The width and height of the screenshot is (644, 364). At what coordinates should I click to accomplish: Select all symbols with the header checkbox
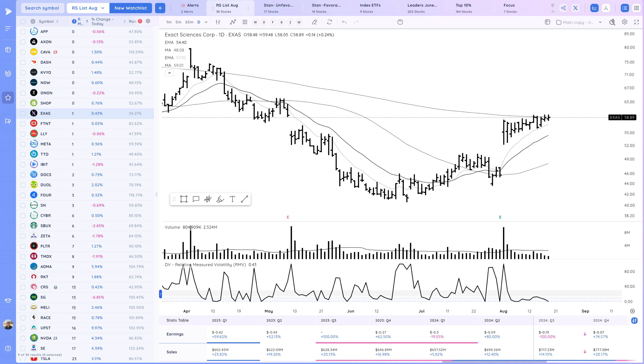[23, 21]
